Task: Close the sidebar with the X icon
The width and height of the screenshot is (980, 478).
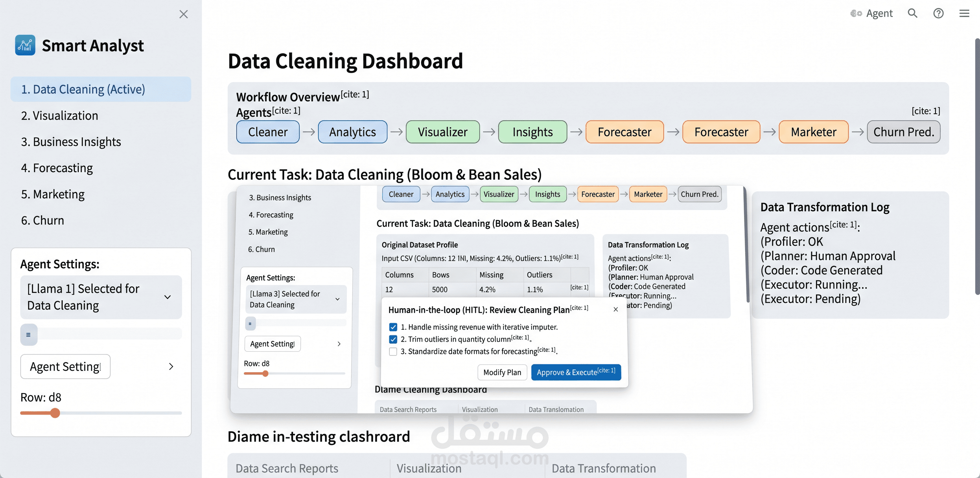Action: [183, 14]
